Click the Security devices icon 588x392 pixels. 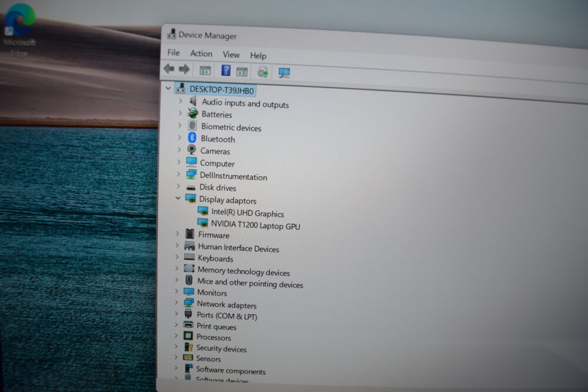188,347
